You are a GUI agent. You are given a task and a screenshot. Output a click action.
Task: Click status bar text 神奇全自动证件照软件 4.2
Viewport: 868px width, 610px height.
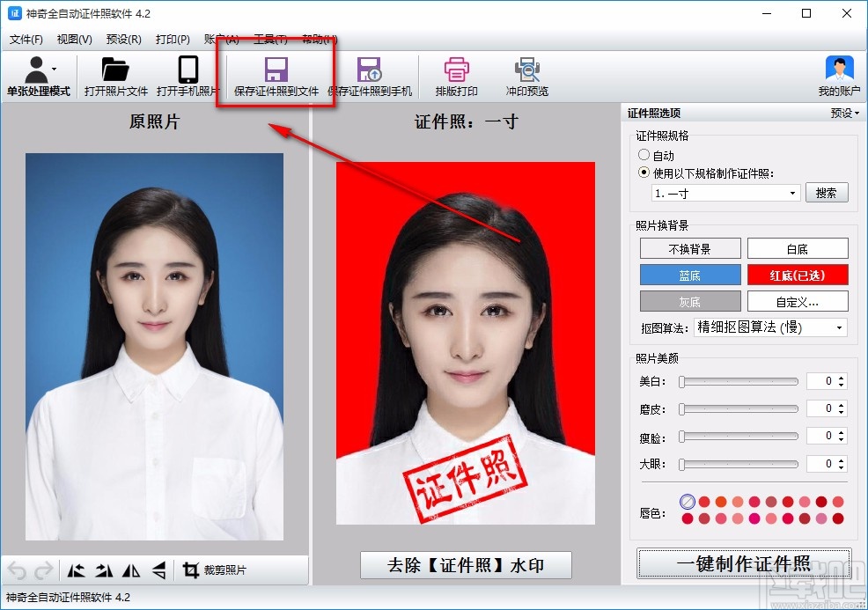[x=68, y=598]
